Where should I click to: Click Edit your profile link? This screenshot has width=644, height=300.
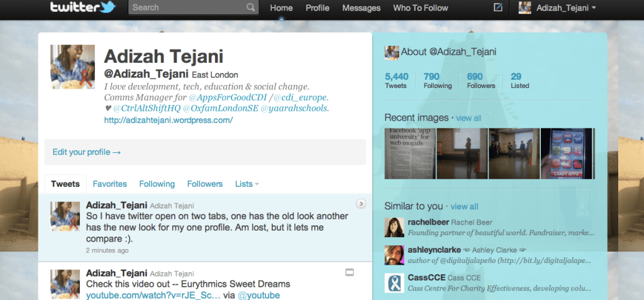pos(87,152)
